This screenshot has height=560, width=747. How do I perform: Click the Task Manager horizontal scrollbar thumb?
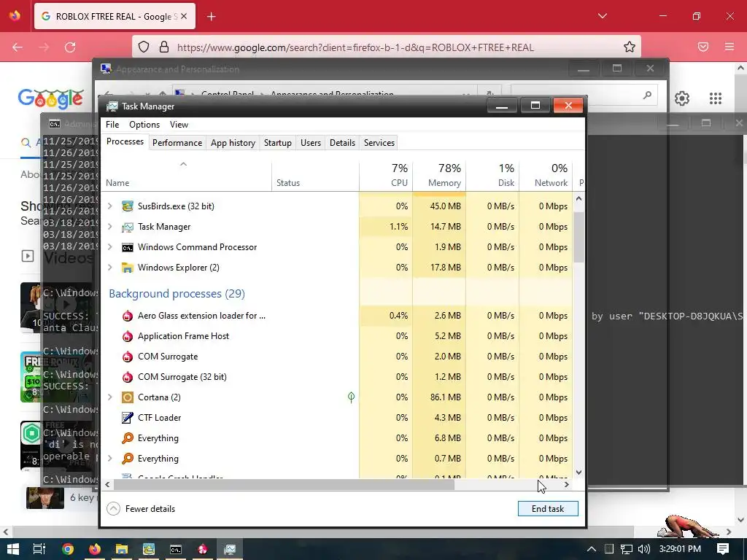pos(285,485)
